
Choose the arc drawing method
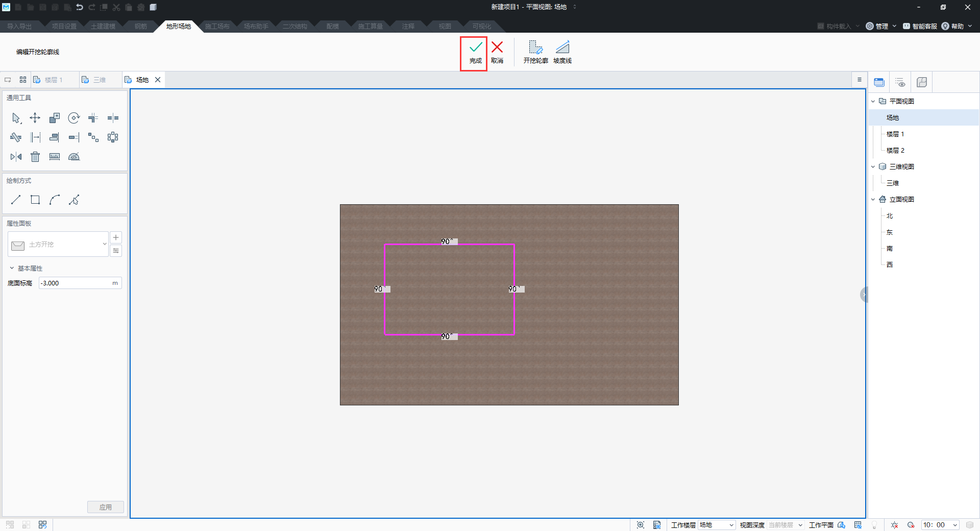tap(55, 200)
